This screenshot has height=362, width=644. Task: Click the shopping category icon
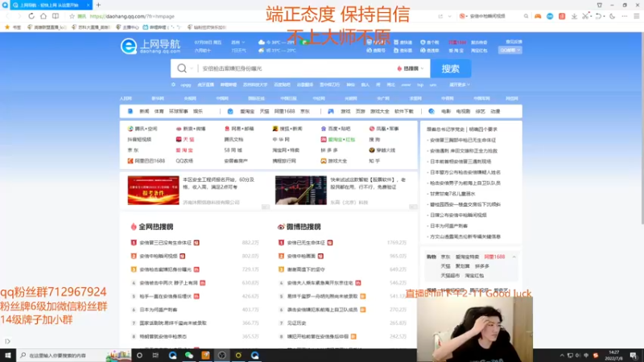point(230,111)
